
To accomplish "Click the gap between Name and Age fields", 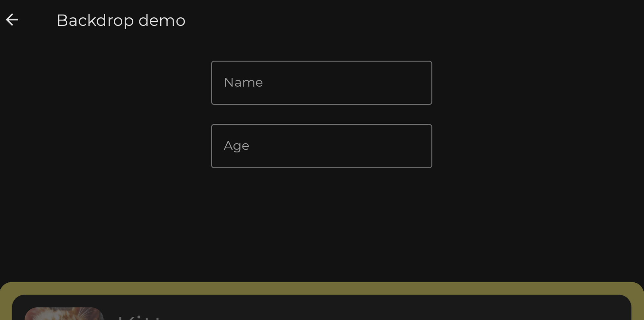I will (321, 114).
